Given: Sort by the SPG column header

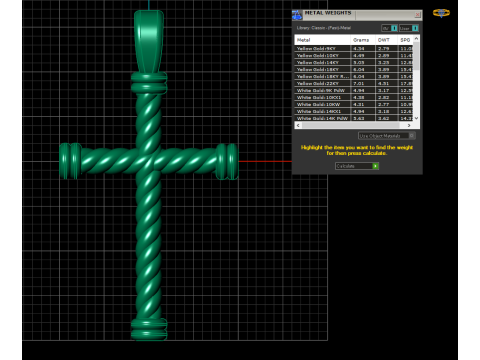Looking at the screenshot, I should 405,40.
